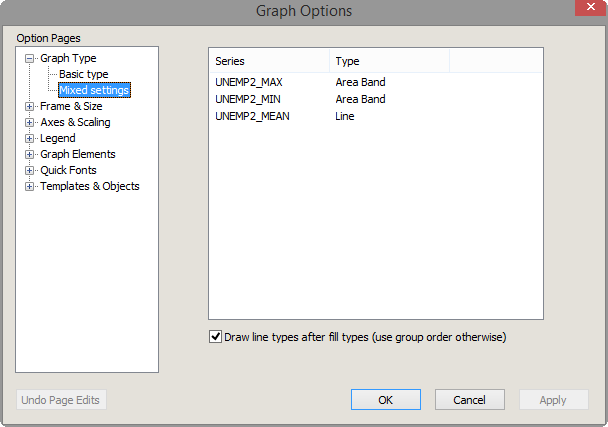Viewport: 608px width, 427px height.
Task: Collapse the Graph Type tree node
Action: pyautogui.click(x=30, y=59)
